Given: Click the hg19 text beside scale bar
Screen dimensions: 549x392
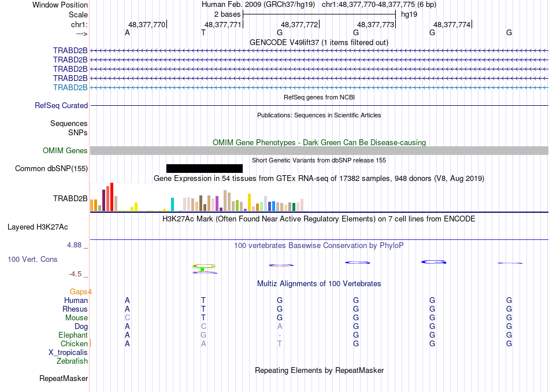Looking at the screenshot, I should (x=409, y=14).
